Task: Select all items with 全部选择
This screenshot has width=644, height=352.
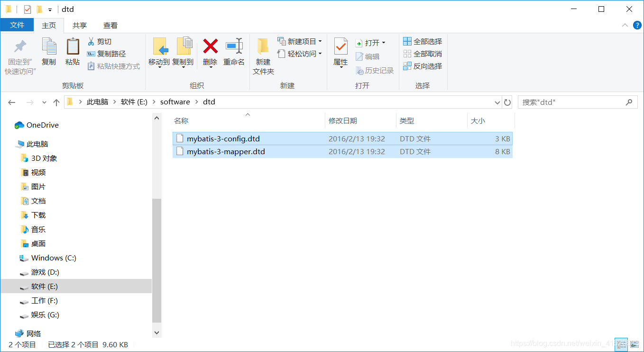Action: [x=422, y=41]
